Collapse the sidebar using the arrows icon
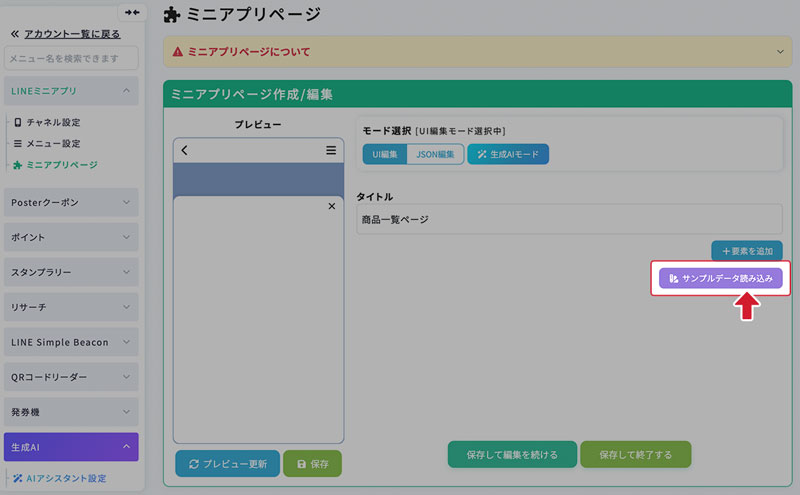 point(132,12)
